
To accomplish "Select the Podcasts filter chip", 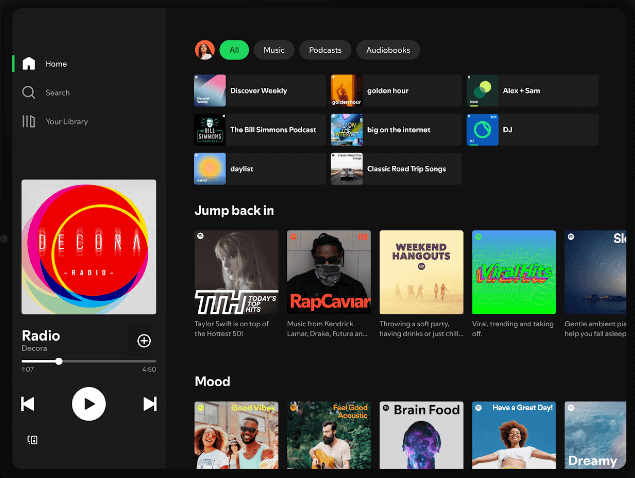I will (325, 50).
